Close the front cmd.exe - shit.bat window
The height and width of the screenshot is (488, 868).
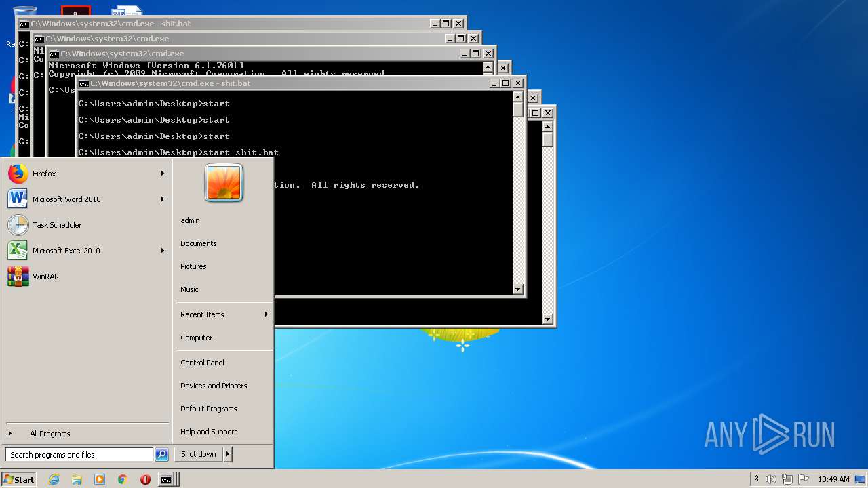click(518, 83)
